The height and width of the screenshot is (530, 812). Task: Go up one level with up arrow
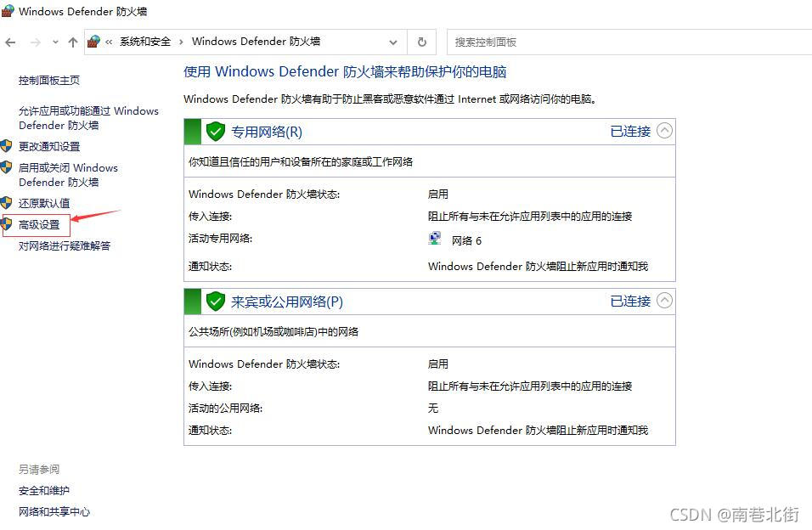[72, 42]
